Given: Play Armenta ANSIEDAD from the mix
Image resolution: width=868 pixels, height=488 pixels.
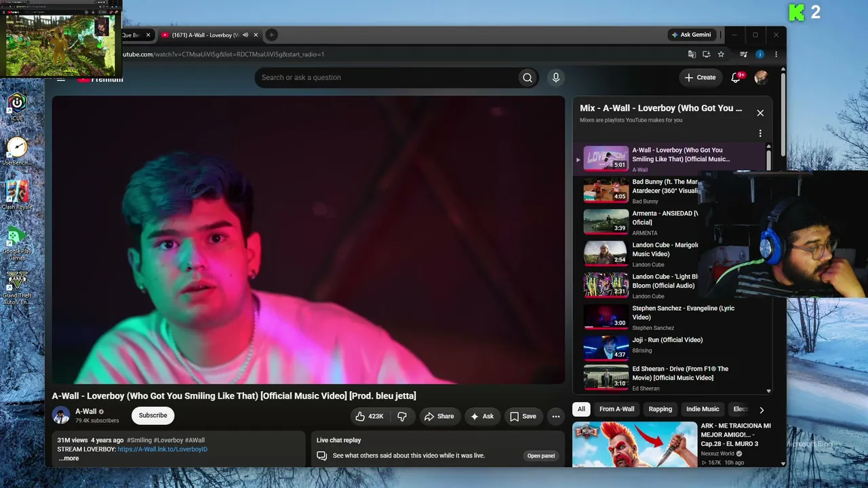Looking at the screenshot, I should (606, 222).
